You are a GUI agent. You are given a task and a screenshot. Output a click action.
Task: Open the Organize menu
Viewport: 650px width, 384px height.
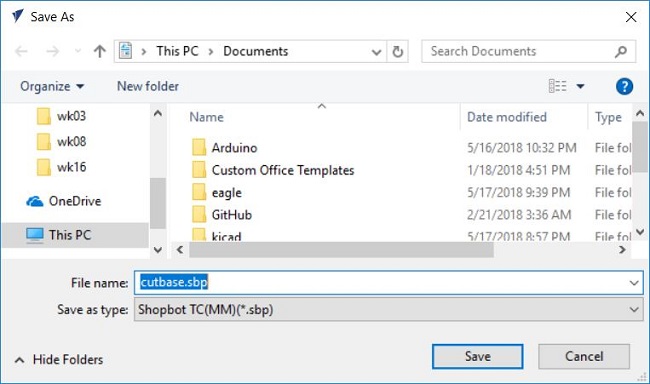pyautogui.click(x=52, y=86)
